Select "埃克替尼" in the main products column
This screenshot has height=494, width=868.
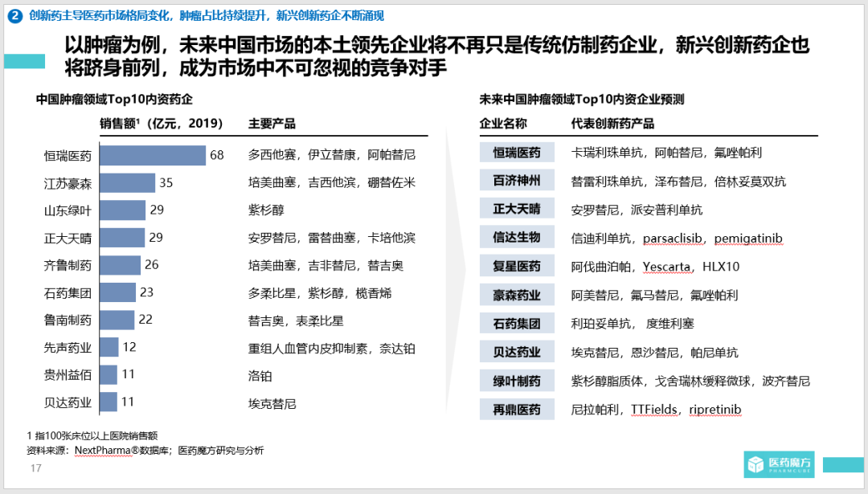(272, 404)
